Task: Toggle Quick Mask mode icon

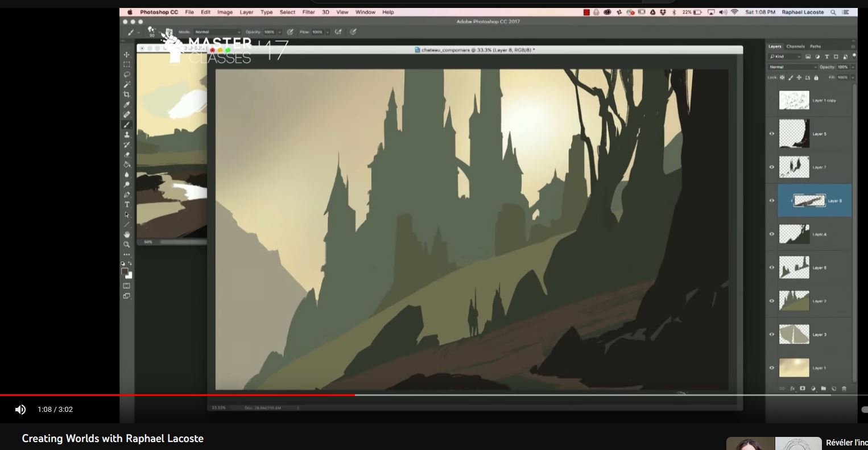Action: click(126, 286)
